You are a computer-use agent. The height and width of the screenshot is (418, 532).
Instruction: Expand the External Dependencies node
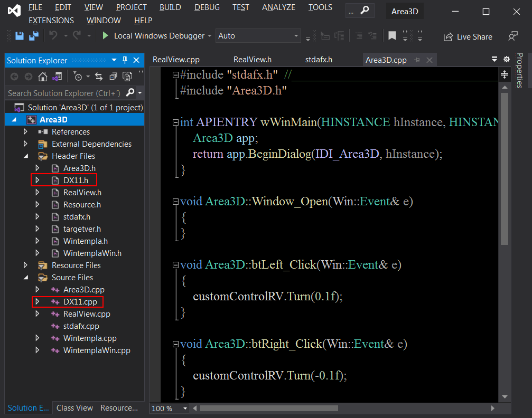25,144
